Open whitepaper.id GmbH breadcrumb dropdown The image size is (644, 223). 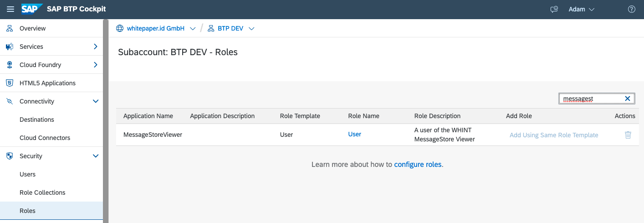(x=193, y=29)
